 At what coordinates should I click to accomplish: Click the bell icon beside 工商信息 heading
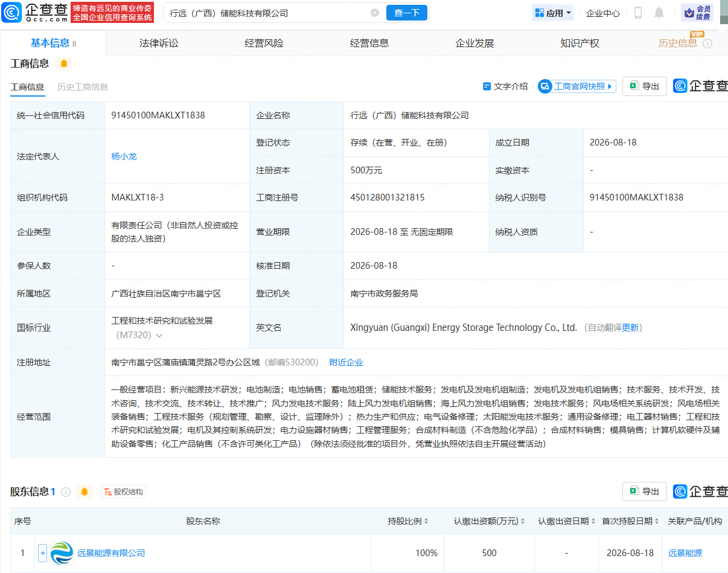coord(64,63)
